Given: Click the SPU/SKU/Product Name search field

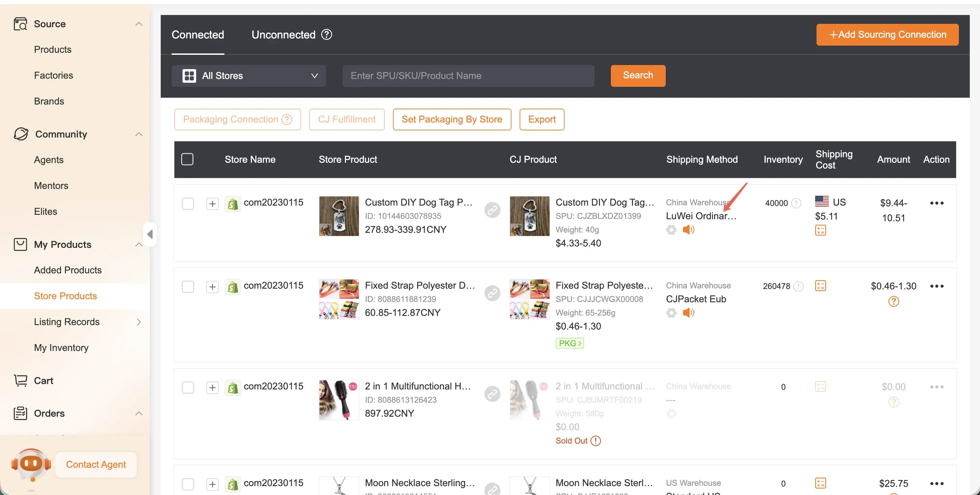Looking at the screenshot, I should 468,76.
